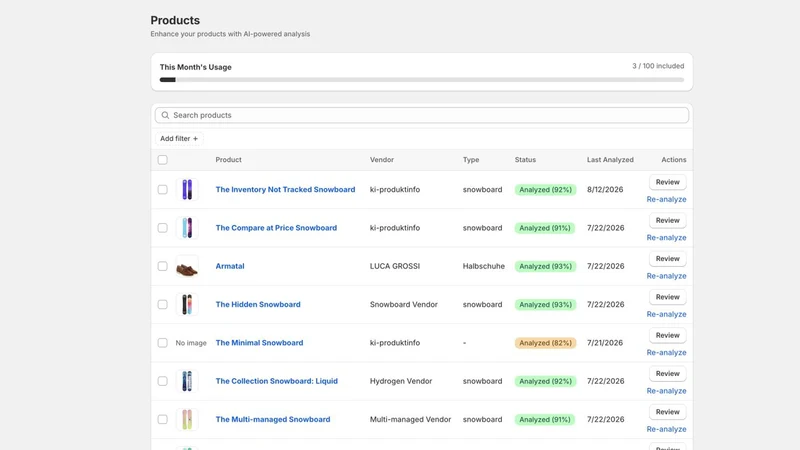Tick the Minimal Snowboard row checkbox
800x450 pixels.
(162, 342)
